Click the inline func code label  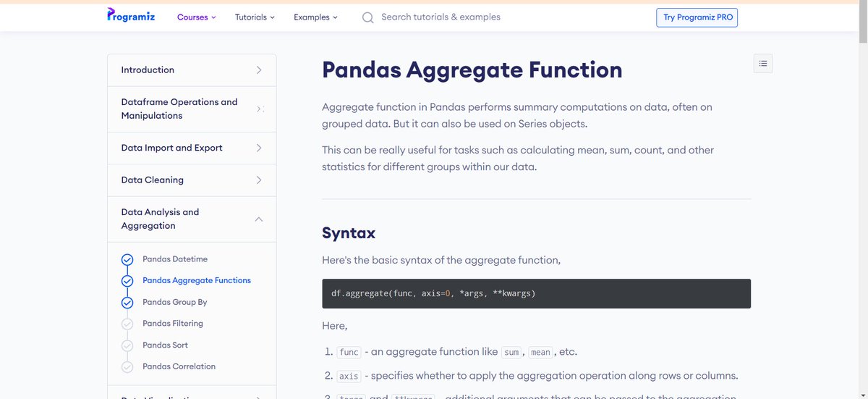(x=349, y=352)
